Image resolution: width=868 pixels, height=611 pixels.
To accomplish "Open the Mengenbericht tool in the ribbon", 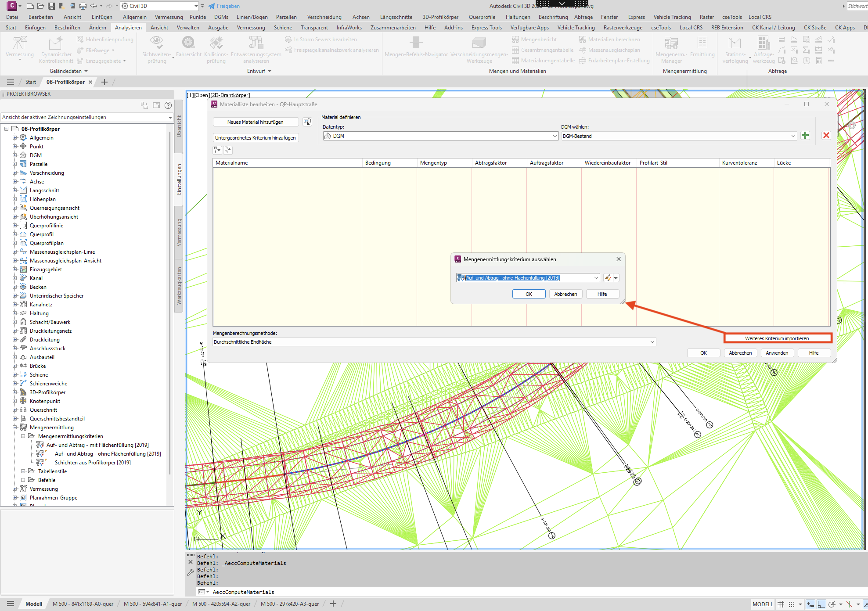I will point(534,40).
